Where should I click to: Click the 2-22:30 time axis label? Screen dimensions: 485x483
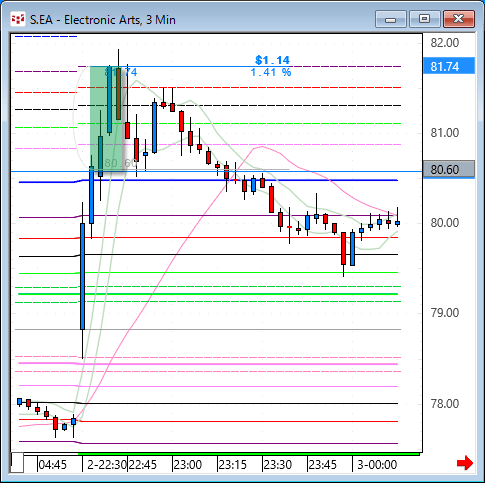coord(107,464)
